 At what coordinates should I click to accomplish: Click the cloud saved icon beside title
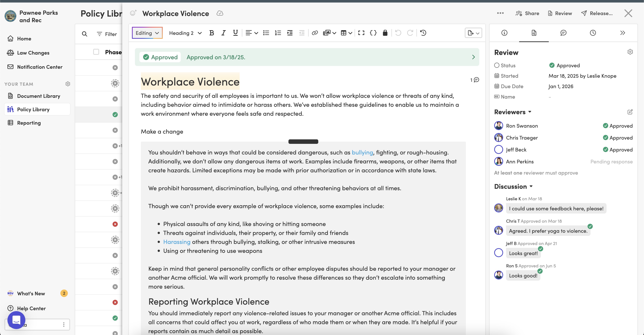pyautogui.click(x=220, y=13)
